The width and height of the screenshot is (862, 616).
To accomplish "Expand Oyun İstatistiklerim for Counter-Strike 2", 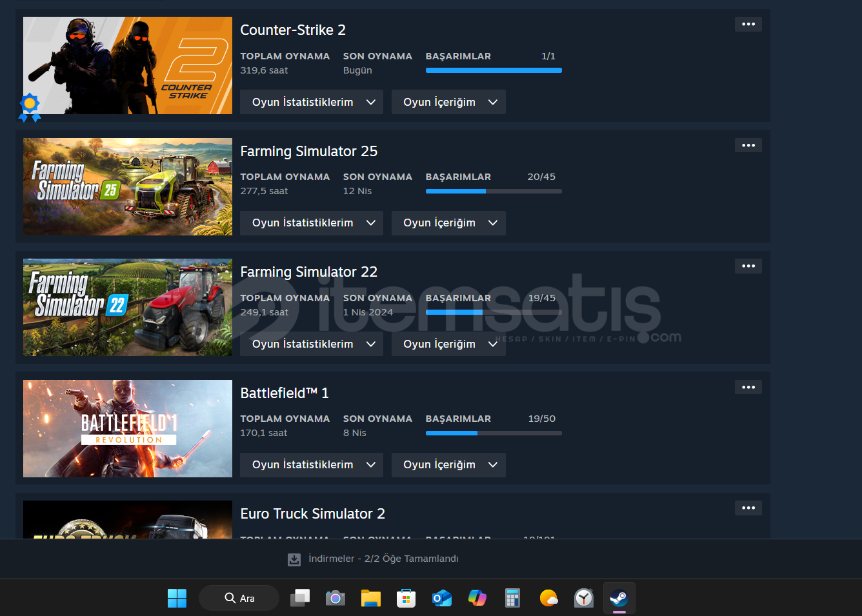I will coord(312,102).
